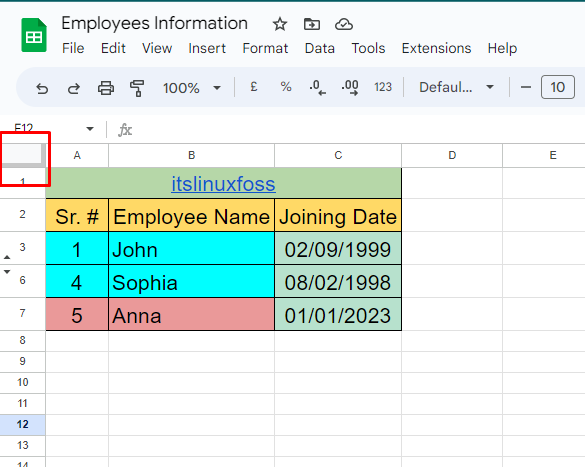This screenshot has height=467, width=585.
Task: Click the Print icon
Action: pos(106,88)
